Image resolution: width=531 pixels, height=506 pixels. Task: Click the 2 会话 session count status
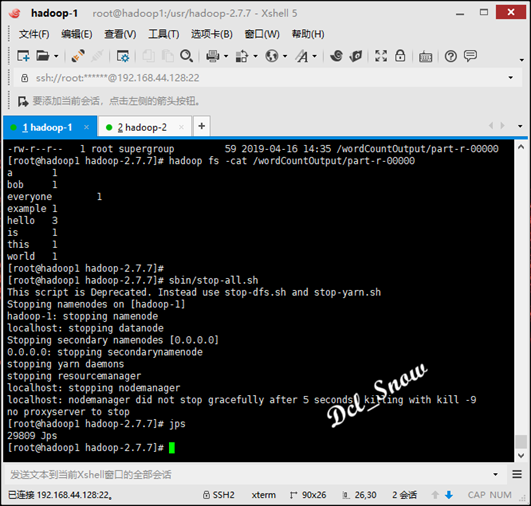(404, 495)
